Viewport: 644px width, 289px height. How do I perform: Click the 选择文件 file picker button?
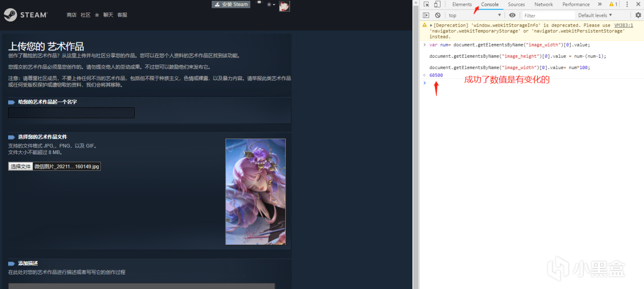click(19, 166)
